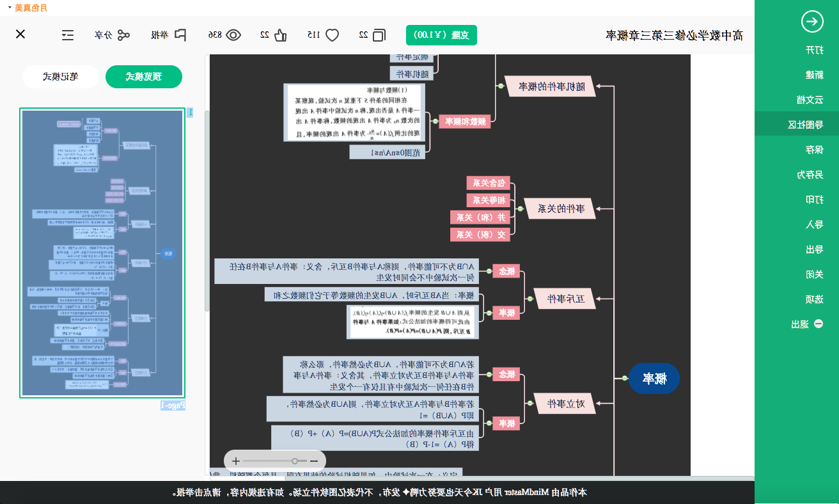Select 导入 in the sidebar menu
Viewport: 839px width, 504px height.
(x=813, y=224)
